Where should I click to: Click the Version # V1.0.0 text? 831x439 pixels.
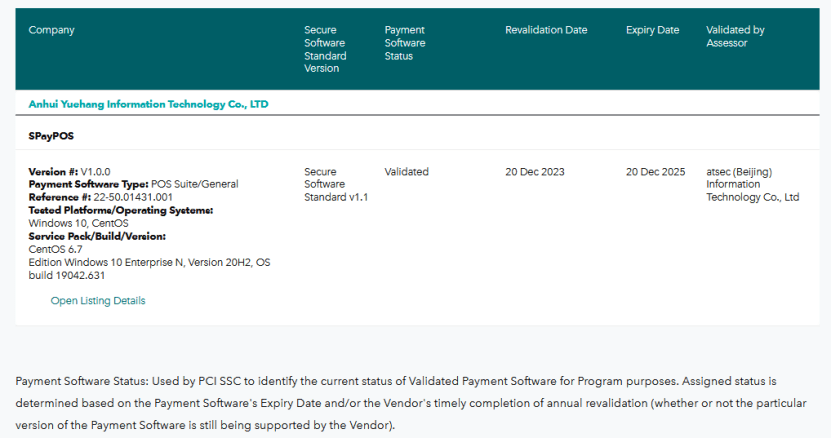pyautogui.click(x=70, y=172)
